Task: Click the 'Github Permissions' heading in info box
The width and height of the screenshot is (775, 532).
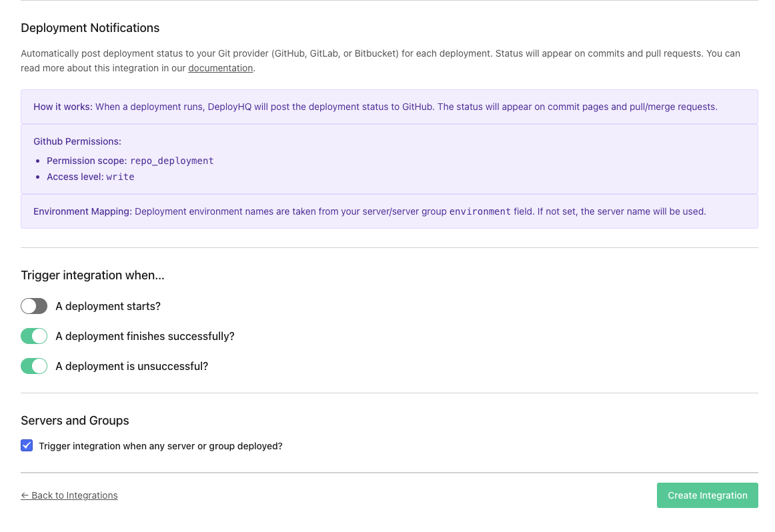Action: click(x=77, y=141)
